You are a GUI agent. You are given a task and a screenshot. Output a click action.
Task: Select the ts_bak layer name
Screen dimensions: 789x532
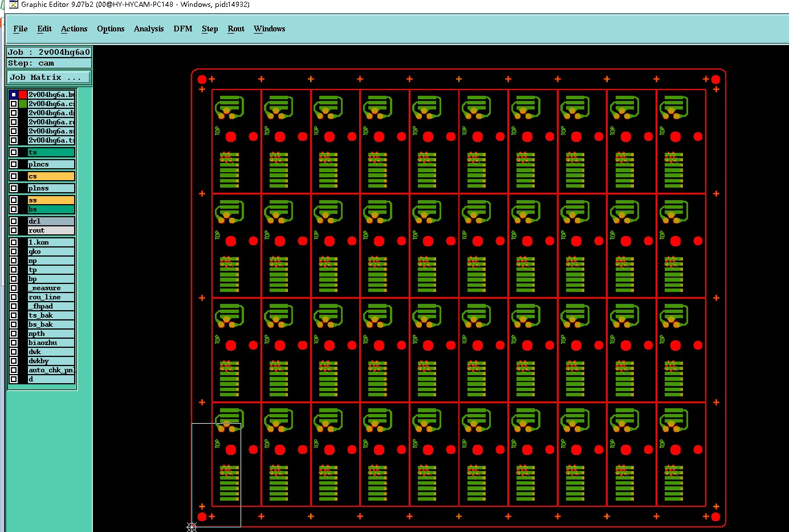(51, 315)
